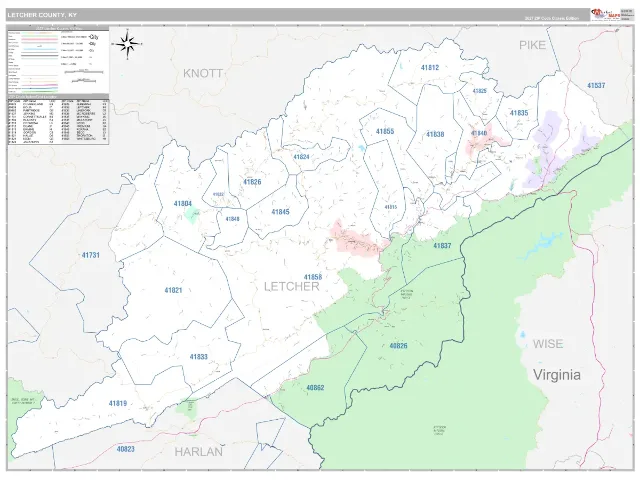The width and height of the screenshot is (640, 480).
Task: Click ZIP code 41821
Action: tap(173, 291)
